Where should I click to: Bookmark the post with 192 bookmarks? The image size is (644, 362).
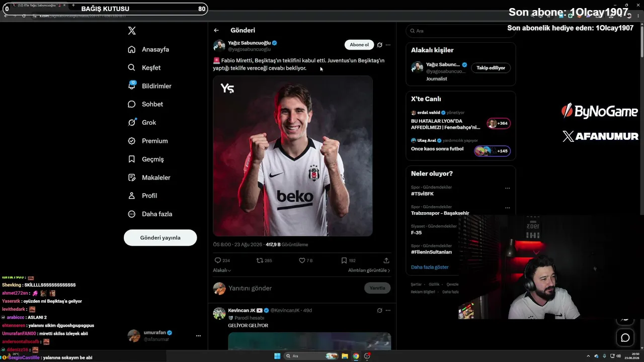pyautogui.click(x=344, y=260)
